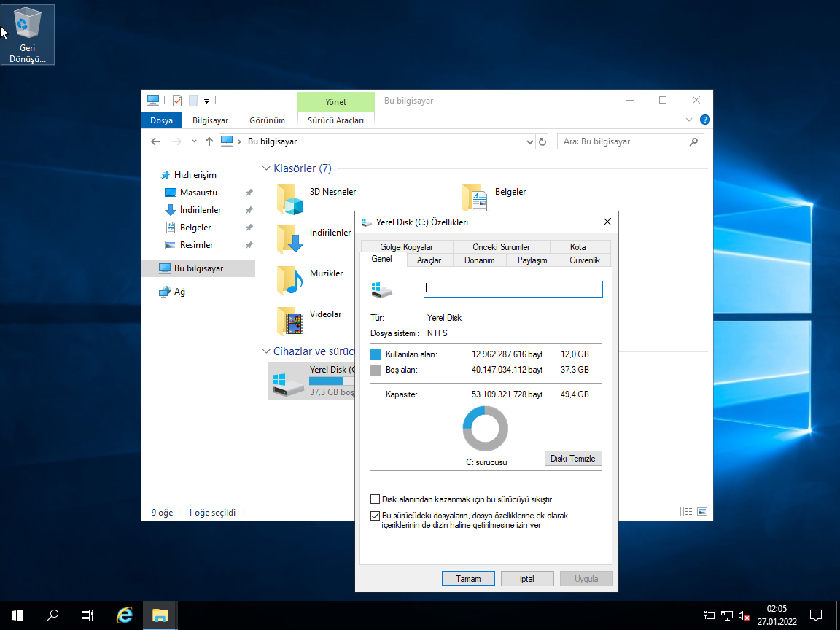Click the Explorer help question mark icon
Viewport: 840px width, 630px height.
[704, 120]
